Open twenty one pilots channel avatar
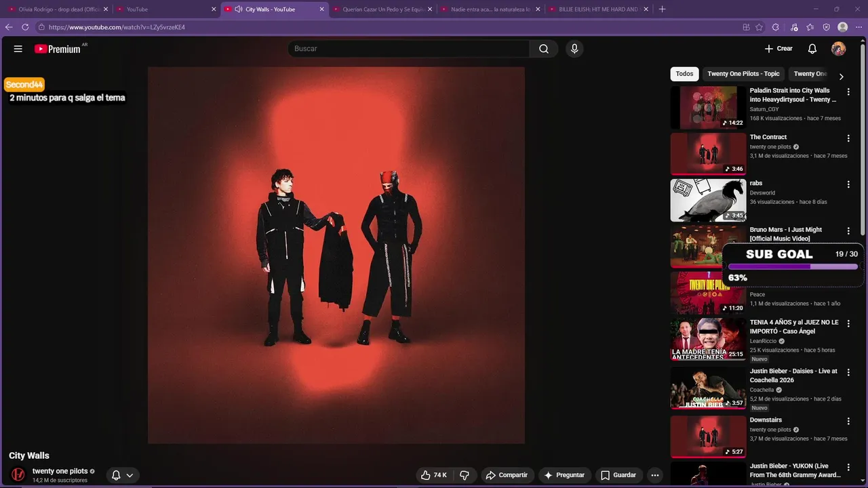 point(18,474)
